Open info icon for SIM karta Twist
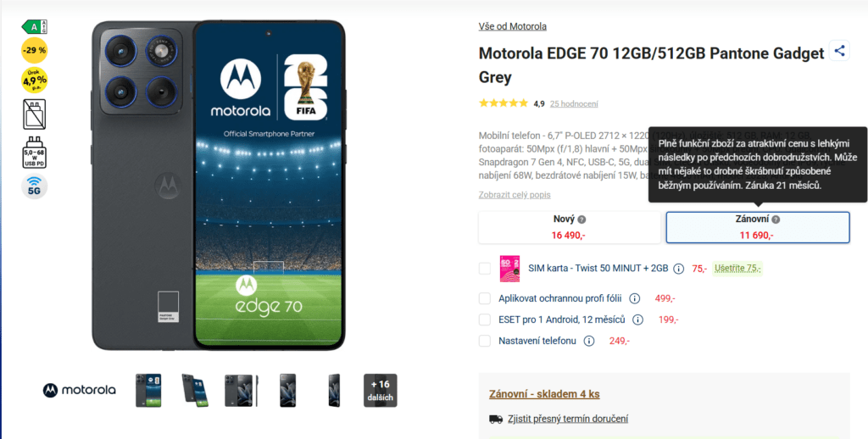The width and height of the screenshot is (868, 439). [x=679, y=269]
